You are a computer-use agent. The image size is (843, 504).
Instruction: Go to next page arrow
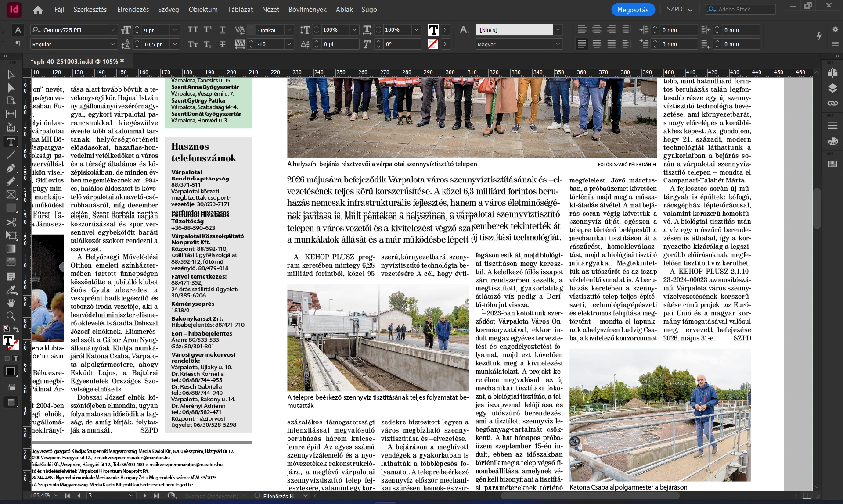[x=144, y=496]
